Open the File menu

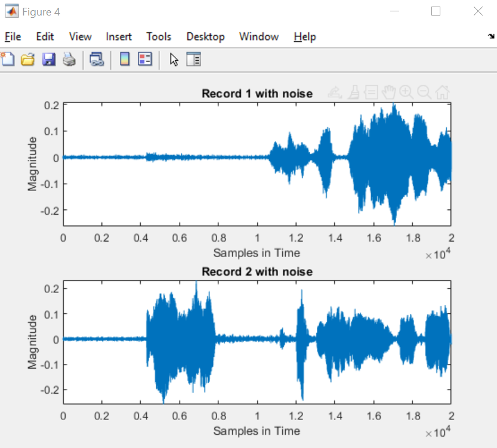[x=13, y=37]
